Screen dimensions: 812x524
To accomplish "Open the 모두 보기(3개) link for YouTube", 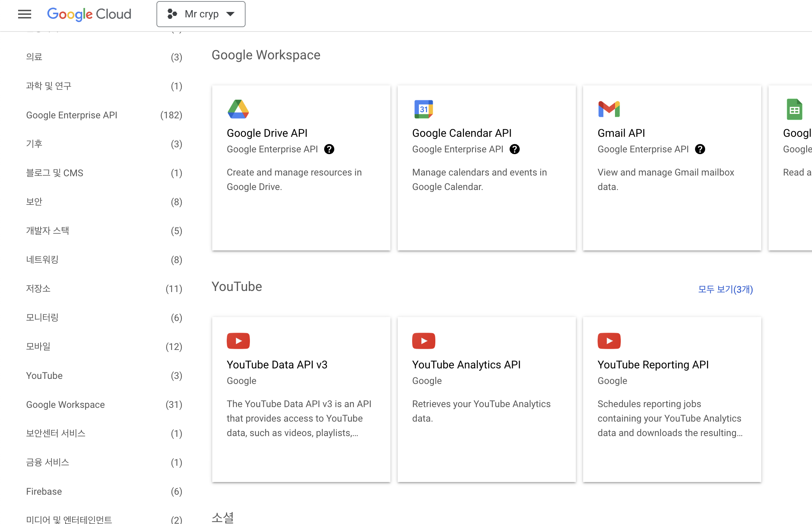I will pyautogui.click(x=725, y=289).
